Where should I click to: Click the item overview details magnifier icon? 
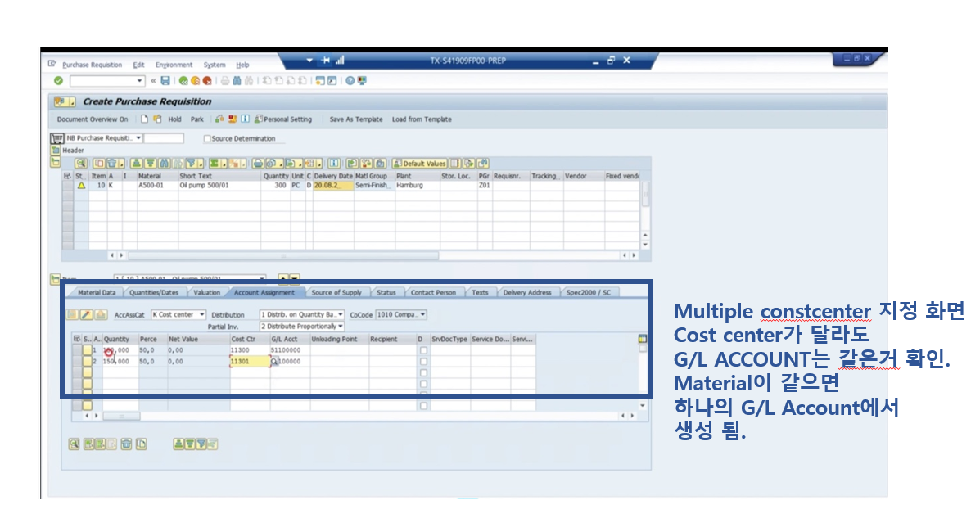click(80, 163)
